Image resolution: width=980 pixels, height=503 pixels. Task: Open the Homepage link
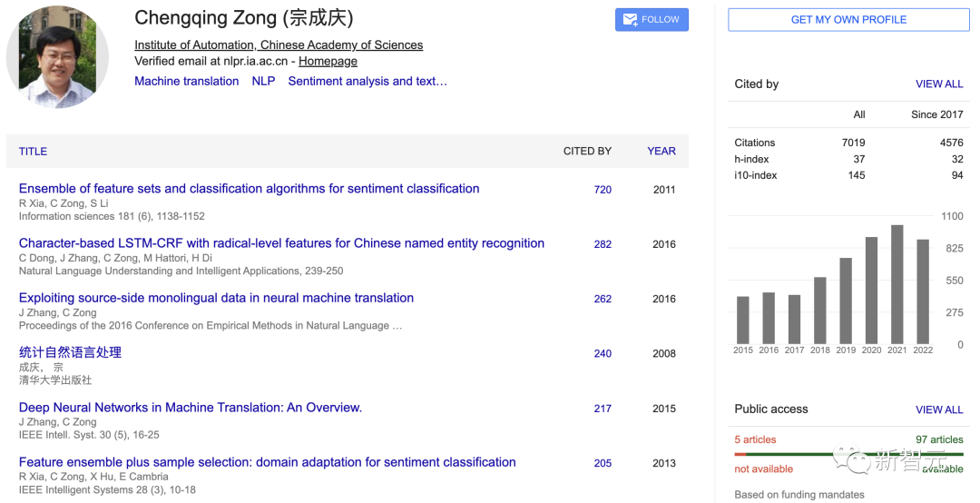coord(328,61)
